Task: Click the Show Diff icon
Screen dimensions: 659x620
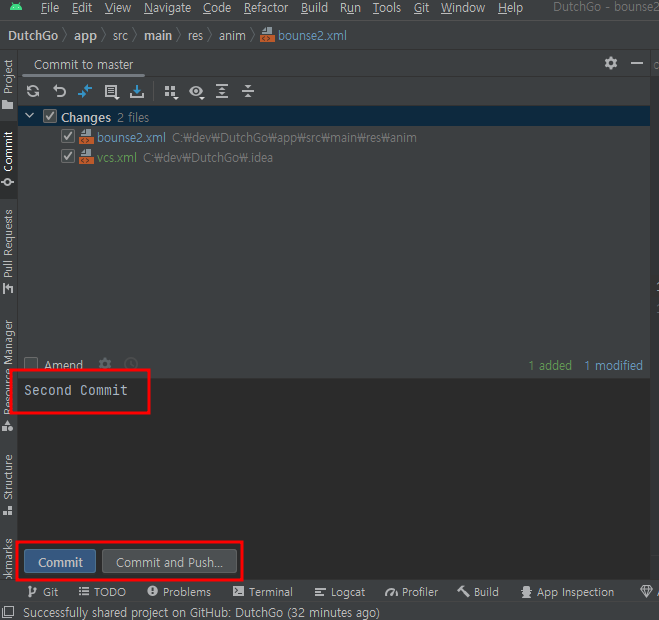Action: (85, 91)
